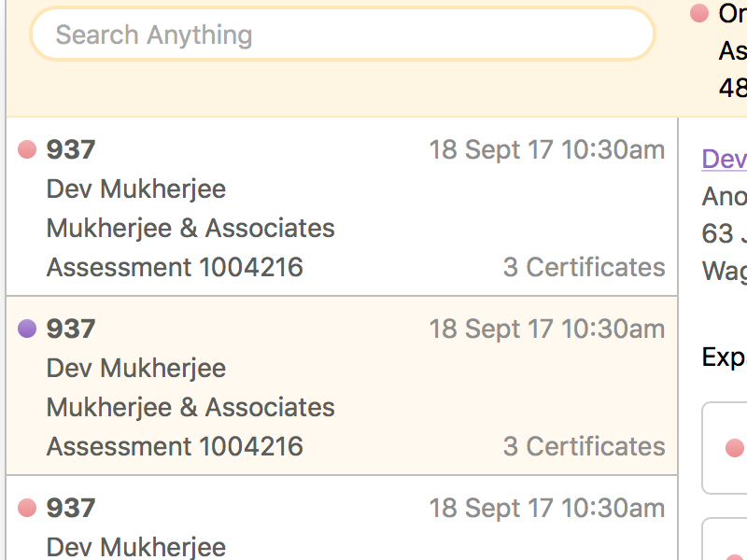The height and width of the screenshot is (560, 747).
Task: Click Mukherjee & Associates in the first entry
Action: point(190,229)
